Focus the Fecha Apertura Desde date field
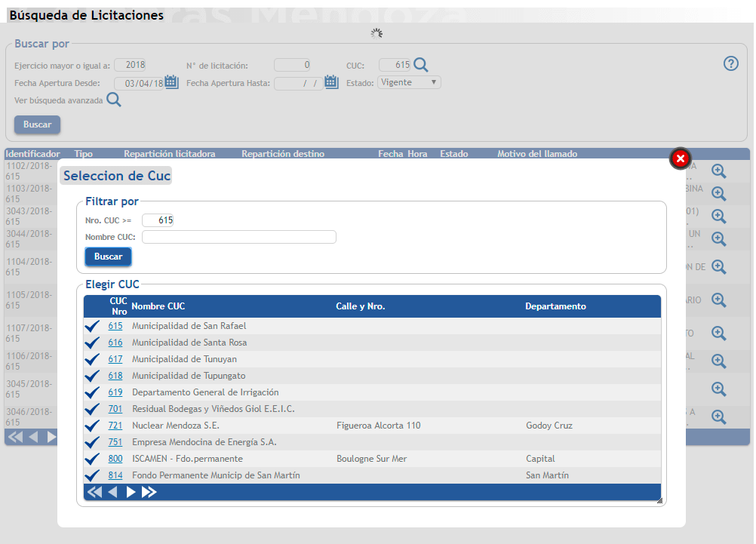The width and height of the screenshot is (756, 544). 140,84
